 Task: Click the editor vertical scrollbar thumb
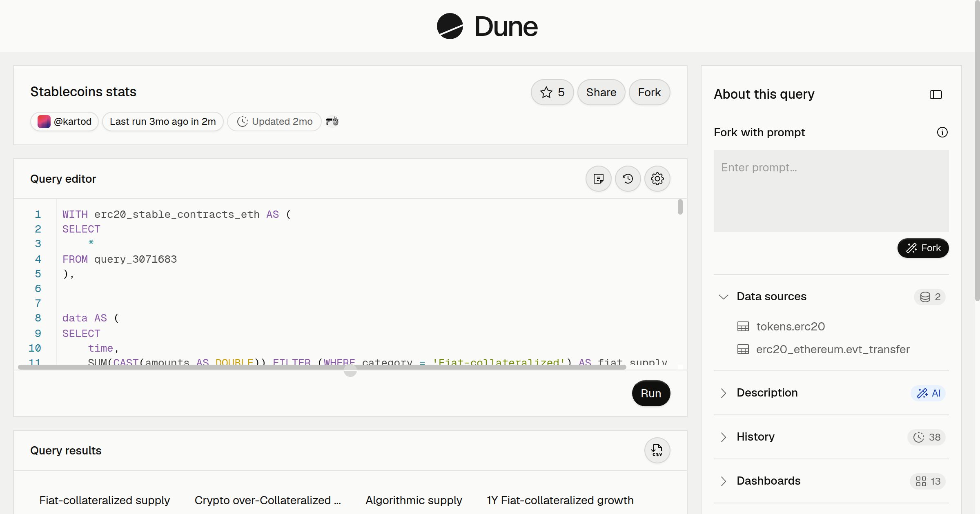(680, 206)
